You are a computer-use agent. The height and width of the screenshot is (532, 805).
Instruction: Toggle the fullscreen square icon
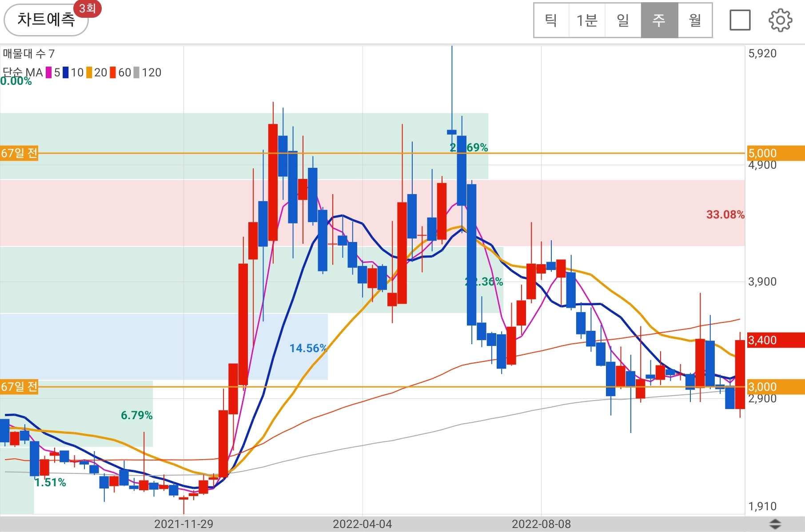(740, 20)
